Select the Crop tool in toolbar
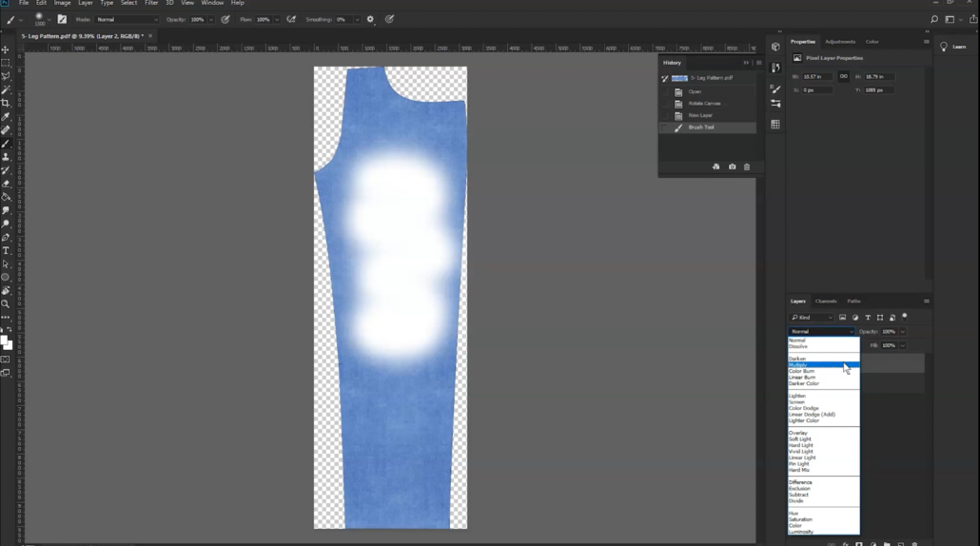This screenshot has height=546, width=980. 6,103
